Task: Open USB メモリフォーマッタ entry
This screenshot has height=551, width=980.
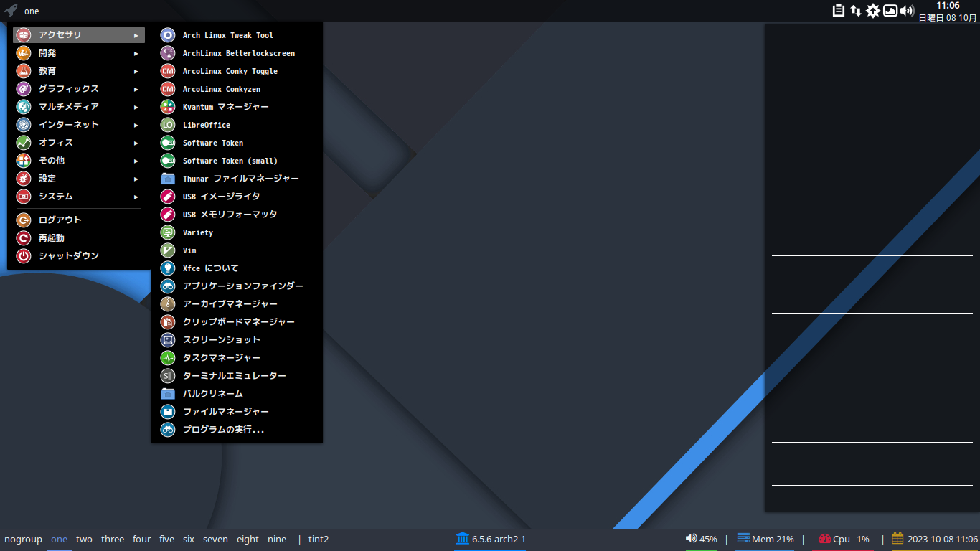Action: (237, 215)
